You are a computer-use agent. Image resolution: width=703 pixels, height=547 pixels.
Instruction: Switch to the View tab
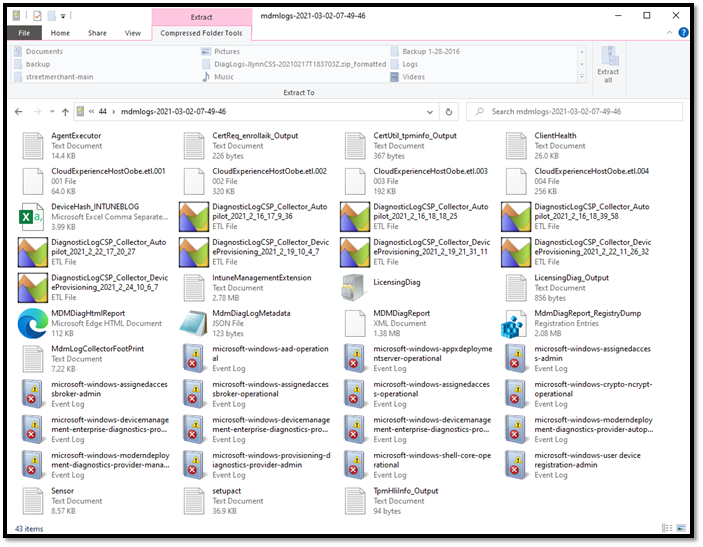pyautogui.click(x=133, y=33)
